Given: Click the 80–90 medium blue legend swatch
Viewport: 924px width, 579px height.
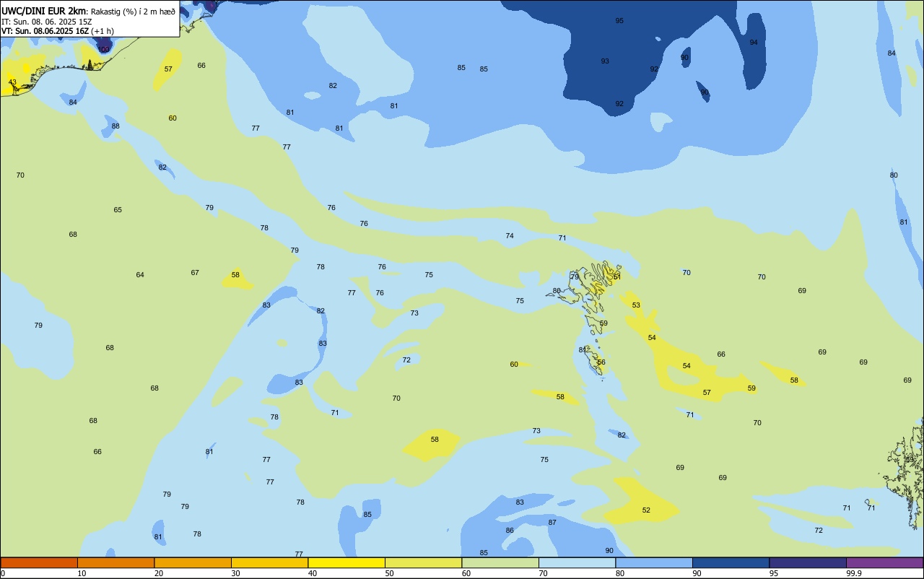Looking at the screenshot, I should click(x=654, y=562).
